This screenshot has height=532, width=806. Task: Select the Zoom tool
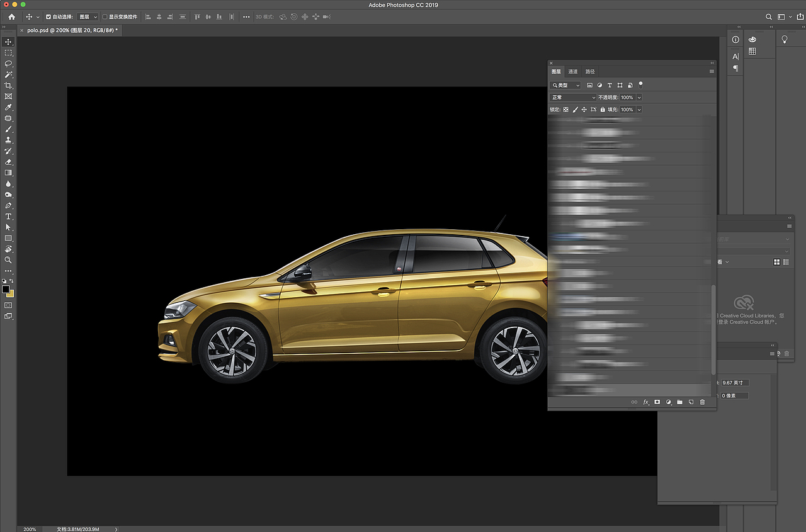coord(8,260)
